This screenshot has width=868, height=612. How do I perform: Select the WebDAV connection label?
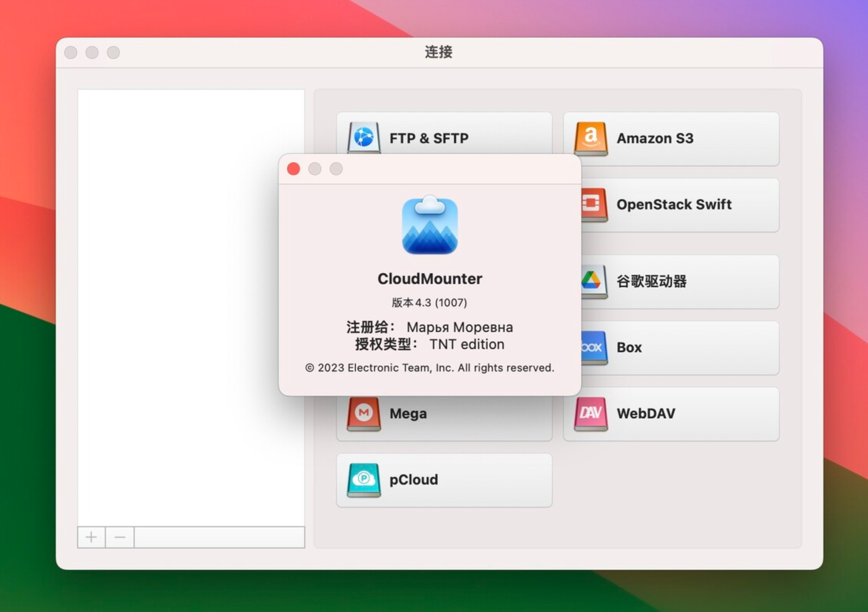pos(646,413)
